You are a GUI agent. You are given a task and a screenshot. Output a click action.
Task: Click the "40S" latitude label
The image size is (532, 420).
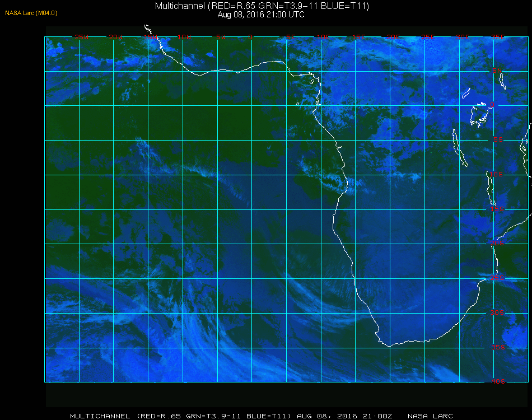click(498, 381)
